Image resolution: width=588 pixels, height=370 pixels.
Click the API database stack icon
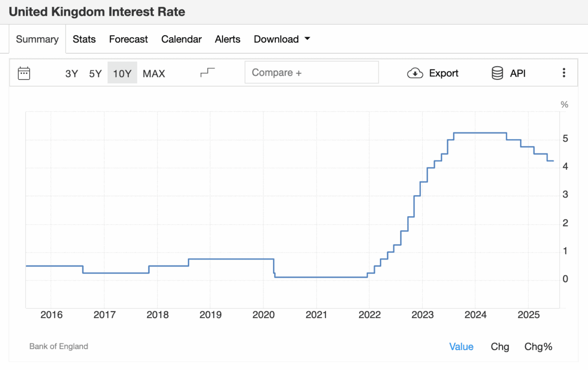click(x=497, y=73)
